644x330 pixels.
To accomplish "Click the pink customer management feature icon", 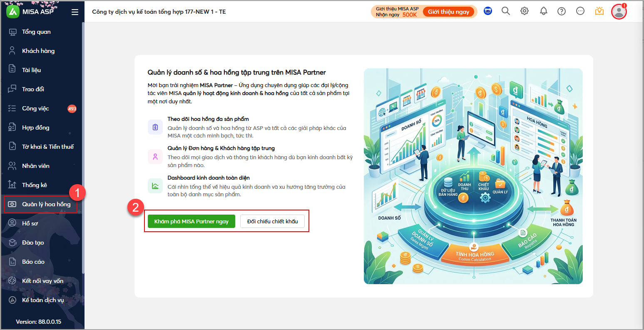I will point(155,157).
